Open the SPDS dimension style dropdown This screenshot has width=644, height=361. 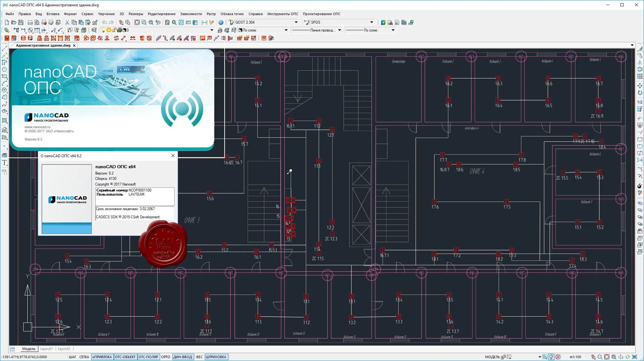tap(372, 22)
